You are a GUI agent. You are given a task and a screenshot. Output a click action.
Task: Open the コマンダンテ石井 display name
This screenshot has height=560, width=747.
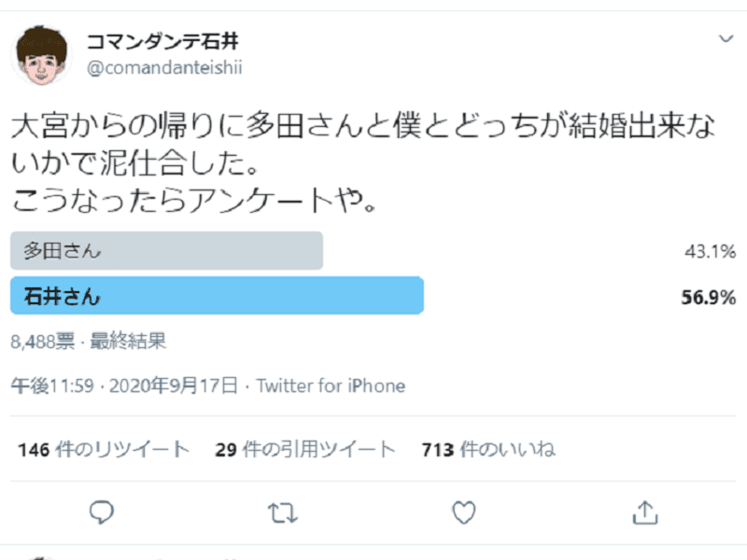[162, 42]
